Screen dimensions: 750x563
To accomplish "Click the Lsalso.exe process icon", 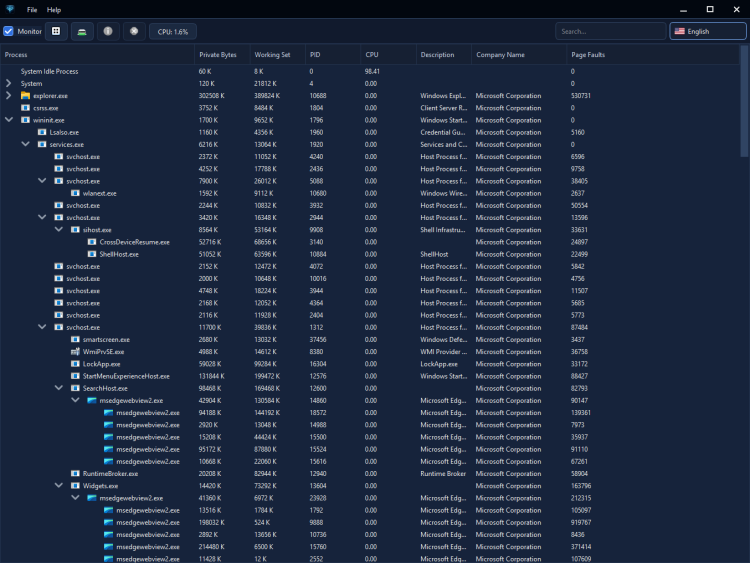I will (x=42, y=132).
